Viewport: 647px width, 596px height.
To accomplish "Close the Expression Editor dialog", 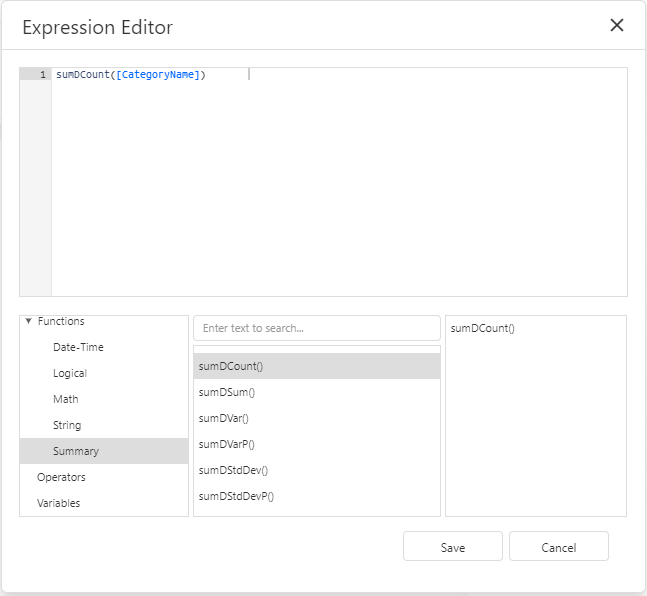I will (x=616, y=26).
